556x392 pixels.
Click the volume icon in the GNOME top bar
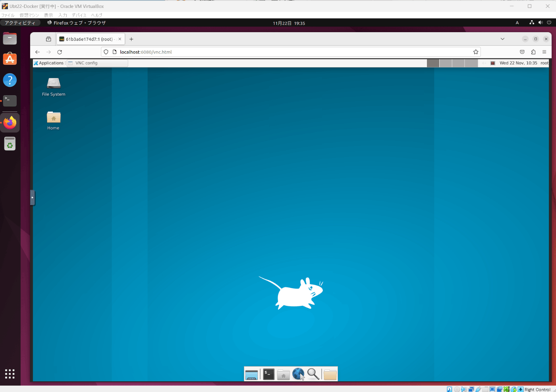pyautogui.click(x=541, y=23)
